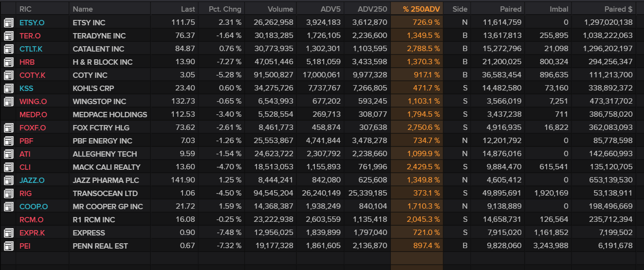Click the 49,895,691 paired value for RIG

[501, 193]
